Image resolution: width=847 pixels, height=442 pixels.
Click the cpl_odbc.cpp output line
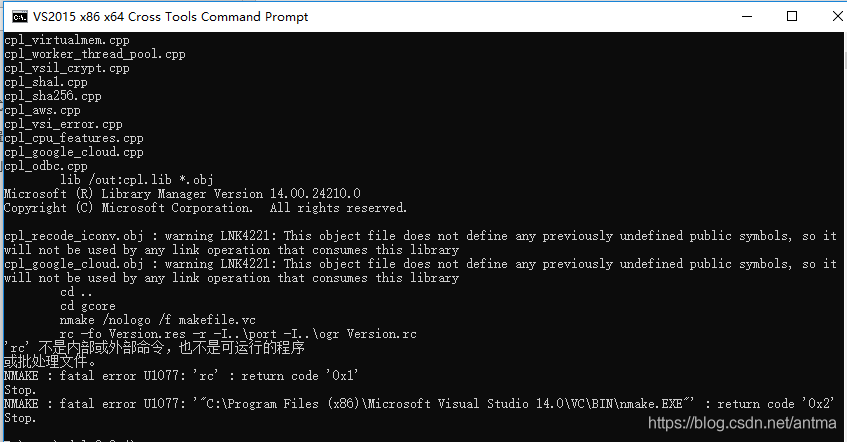click(46, 166)
